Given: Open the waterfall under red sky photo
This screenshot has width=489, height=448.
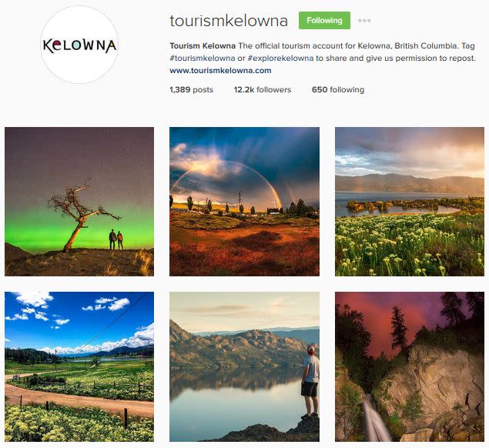Looking at the screenshot, I should pyautogui.click(x=410, y=366).
